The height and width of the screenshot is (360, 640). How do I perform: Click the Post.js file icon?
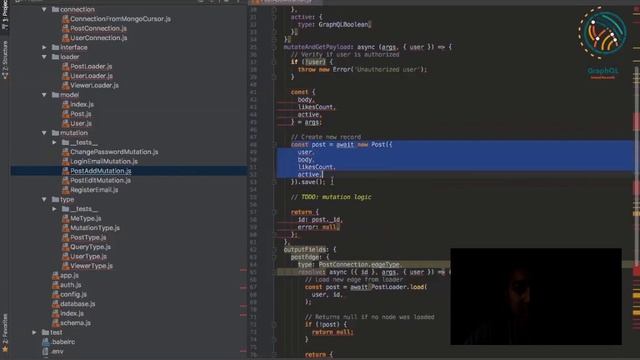(x=65, y=114)
